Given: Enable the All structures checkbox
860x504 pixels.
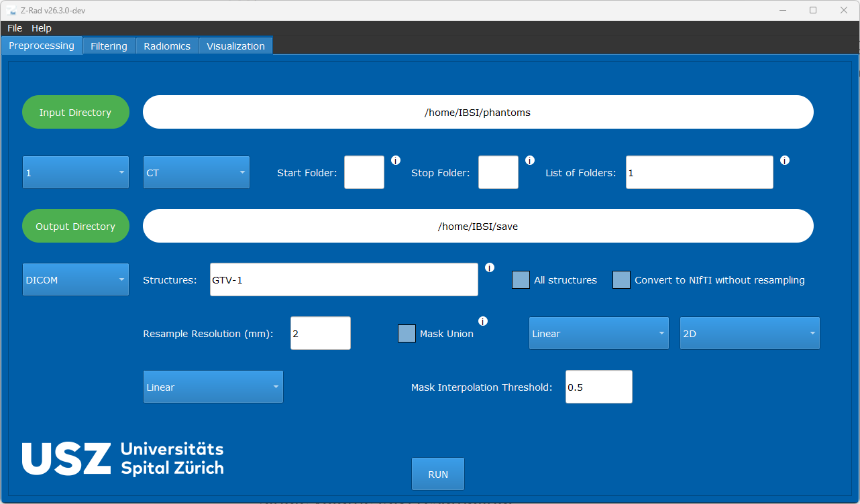Looking at the screenshot, I should coord(521,280).
